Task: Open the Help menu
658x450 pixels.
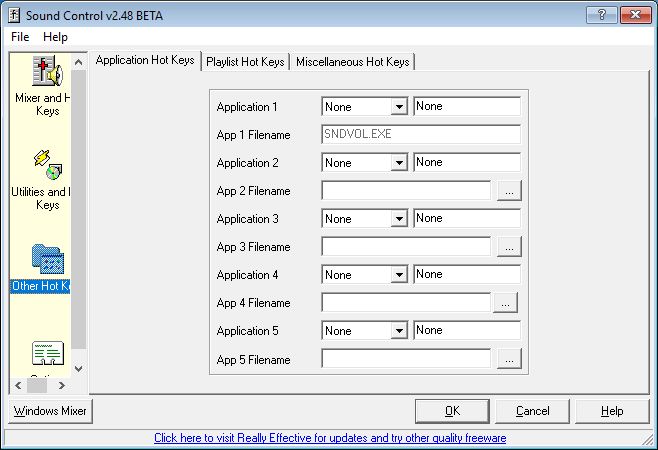Action: click(55, 37)
